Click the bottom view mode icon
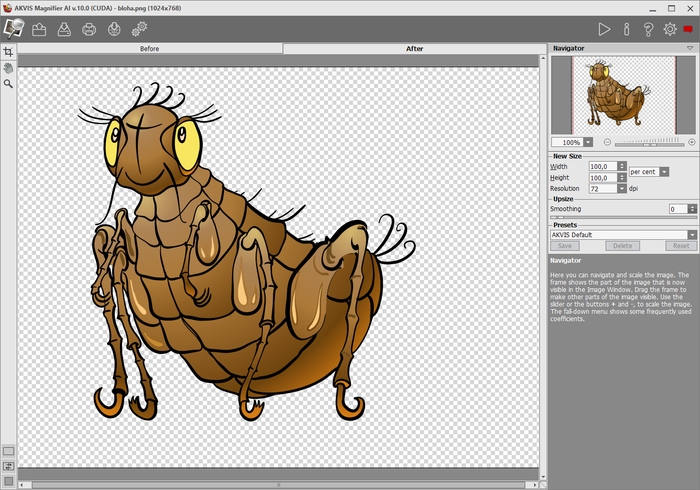The height and width of the screenshot is (490, 700). [8, 481]
